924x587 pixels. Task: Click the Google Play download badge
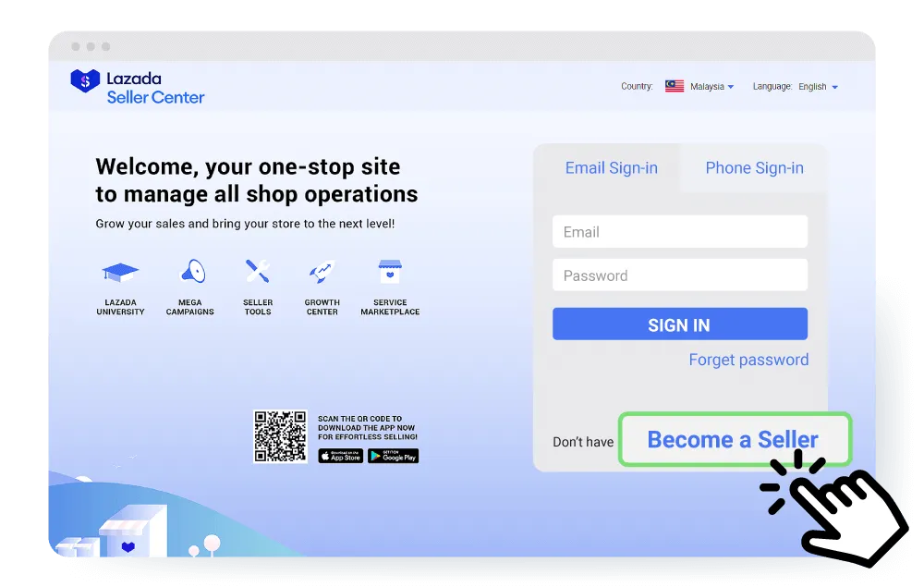[393, 456]
